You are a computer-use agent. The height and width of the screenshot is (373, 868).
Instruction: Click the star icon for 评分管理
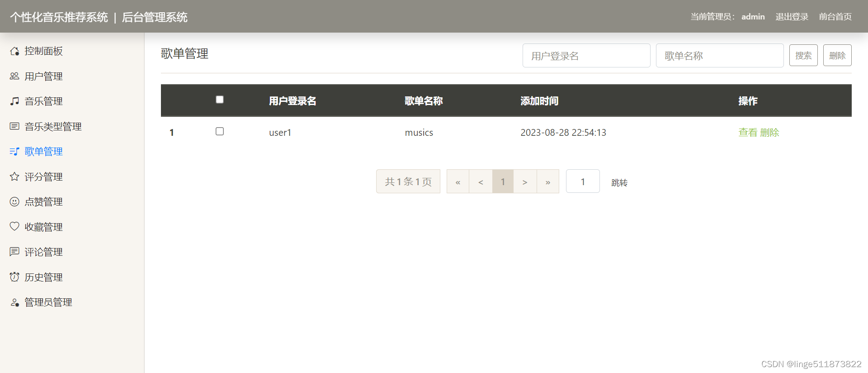coord(14,177)
